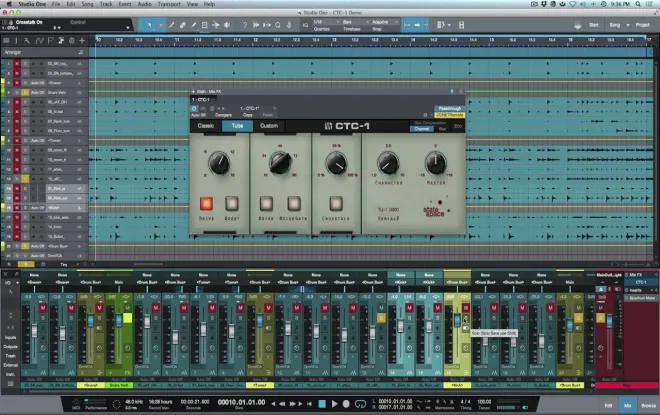660x415 pixels.
Task: Open the Snap Adaptive dropdown
Action: (384, 22)
